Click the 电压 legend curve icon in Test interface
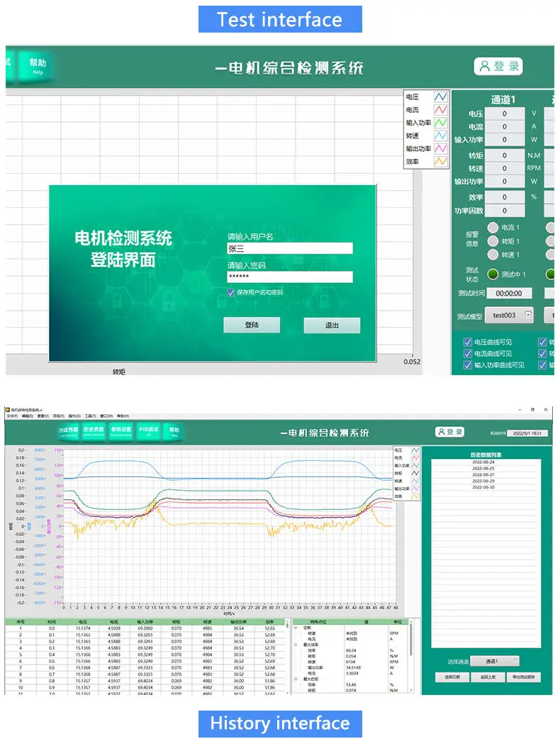560x756 pixels. 440,97
